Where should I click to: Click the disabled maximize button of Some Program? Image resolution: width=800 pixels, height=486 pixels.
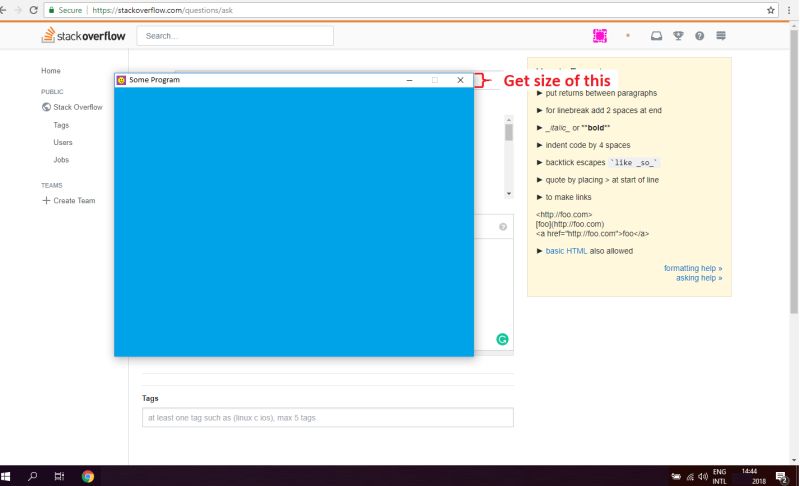435,80
